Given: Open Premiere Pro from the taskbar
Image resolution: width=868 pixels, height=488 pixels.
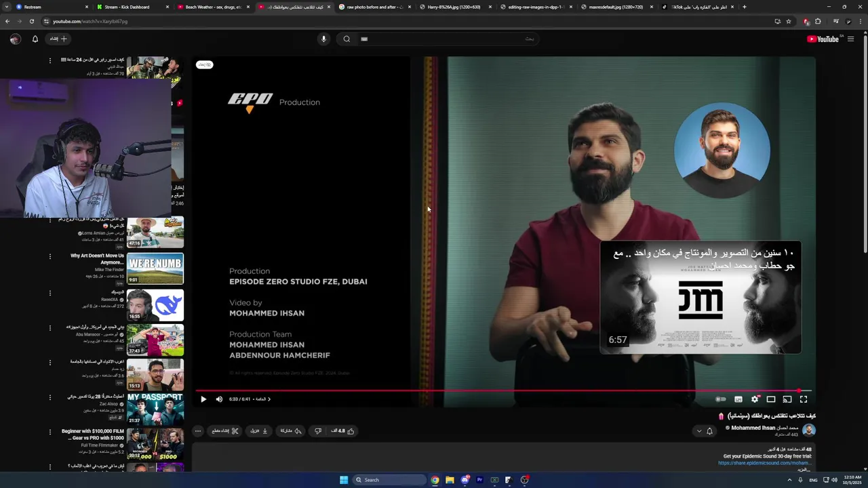Looking at the screenshot, I should pos(479,480).
